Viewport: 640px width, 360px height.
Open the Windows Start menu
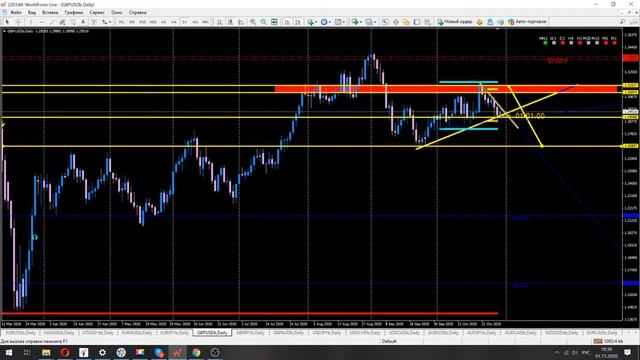point(8,352)
